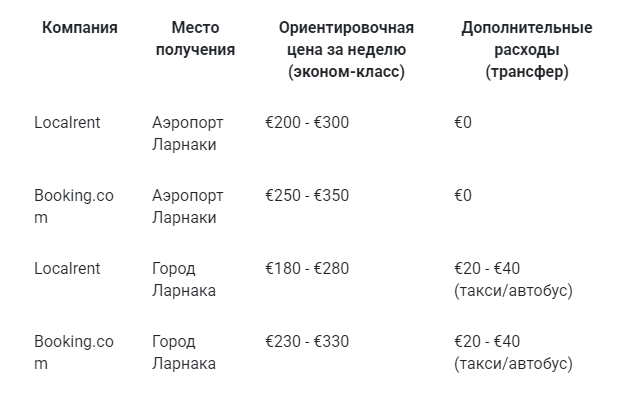Click the €180 - €280 price cell
This screenshot has height=394, width=635.
click(x=307, y=268)
